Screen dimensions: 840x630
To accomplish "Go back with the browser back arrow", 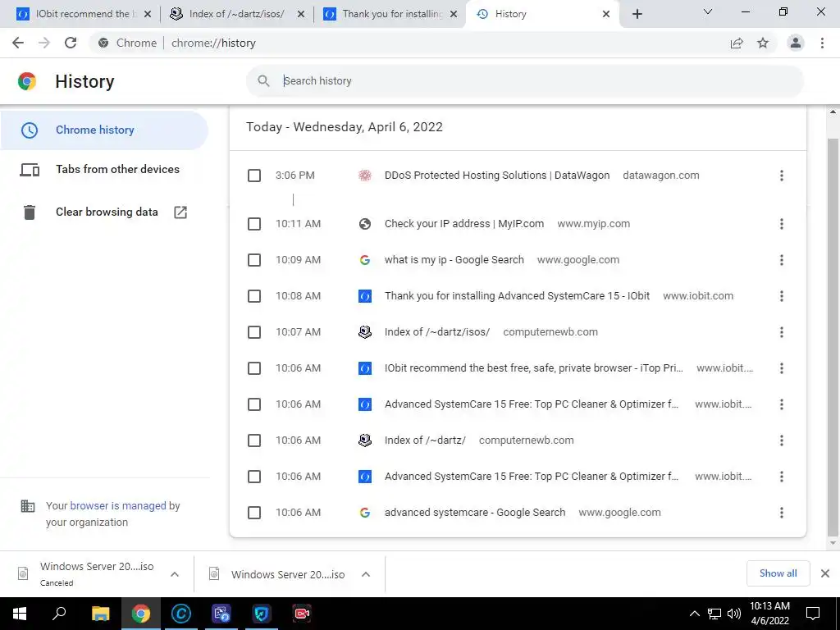I will (x=18, y=43).
